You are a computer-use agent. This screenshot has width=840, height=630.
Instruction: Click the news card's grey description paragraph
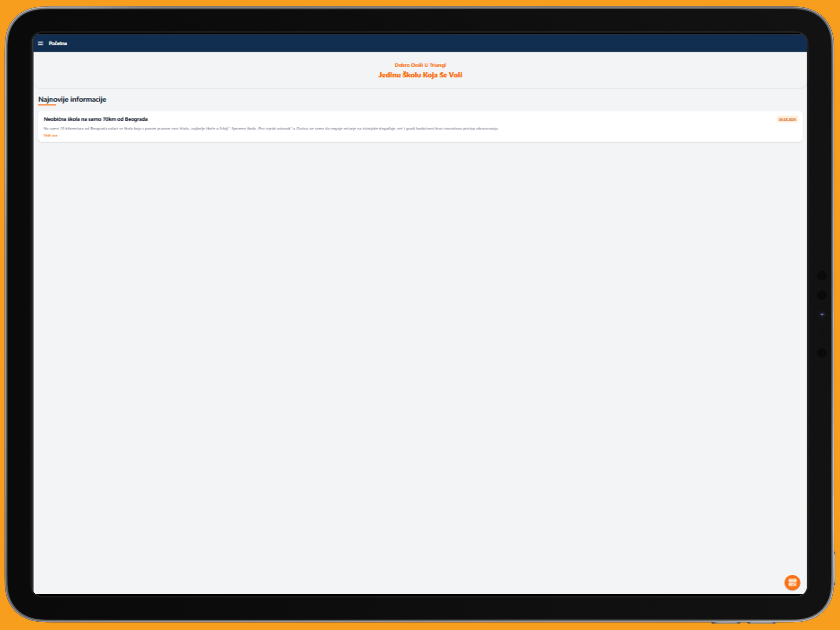[271, 129]
